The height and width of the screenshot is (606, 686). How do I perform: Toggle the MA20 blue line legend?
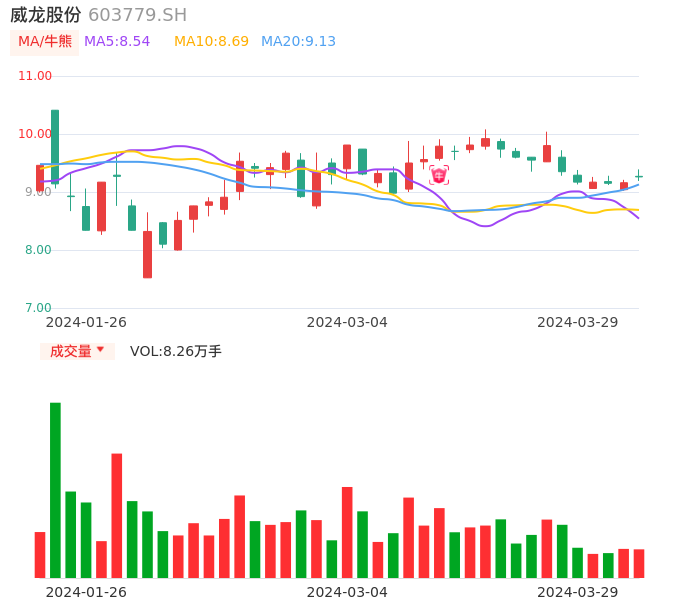pyautogui.click(x=298, y=42)
